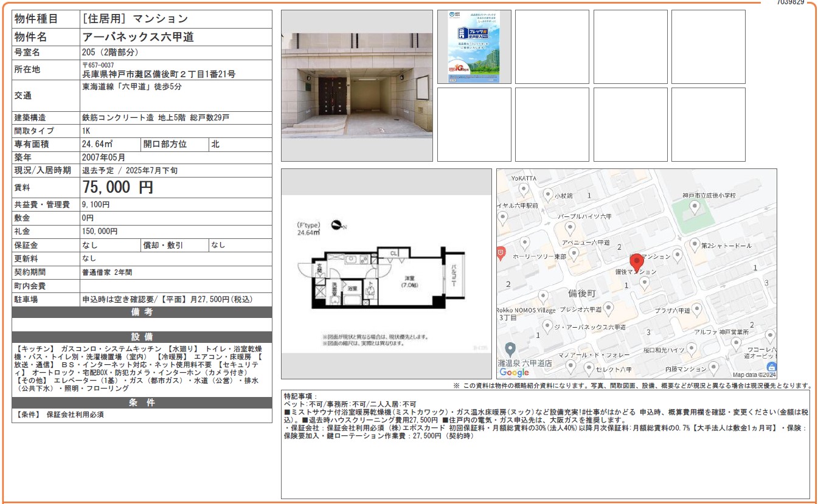Select the condition text 保証会社利用必須
The width and height of the screenshot is (818, 504).
pos(75,415)
